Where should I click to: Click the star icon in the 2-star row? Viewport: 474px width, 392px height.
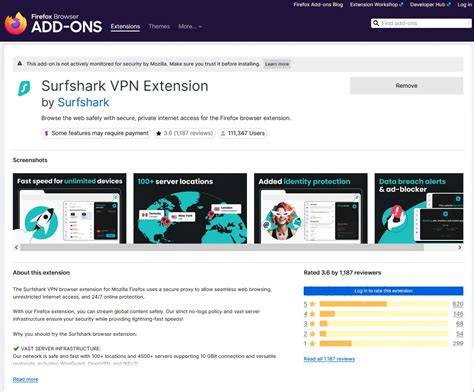312,334
